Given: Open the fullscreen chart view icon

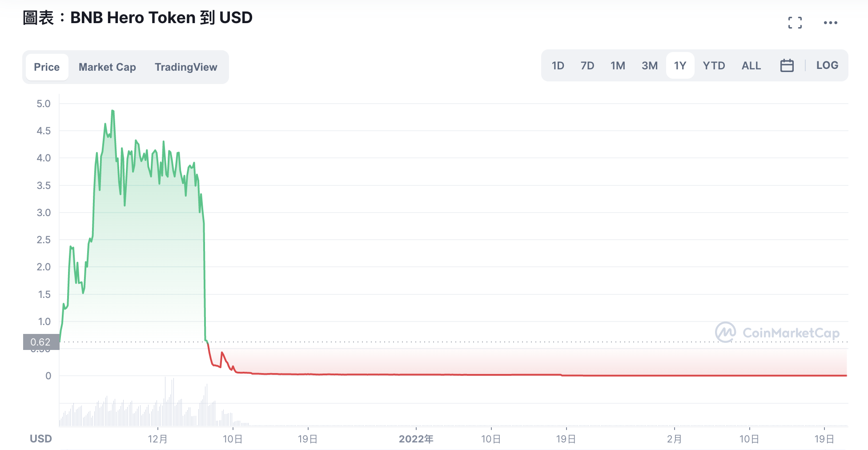Looking at the screenshot, I should (x=795, y=23).
